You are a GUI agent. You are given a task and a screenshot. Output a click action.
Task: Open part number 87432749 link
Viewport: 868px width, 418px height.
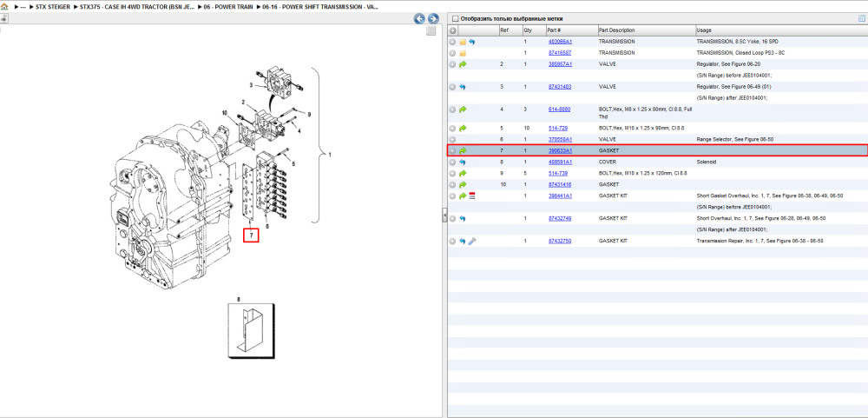point(560,218)
